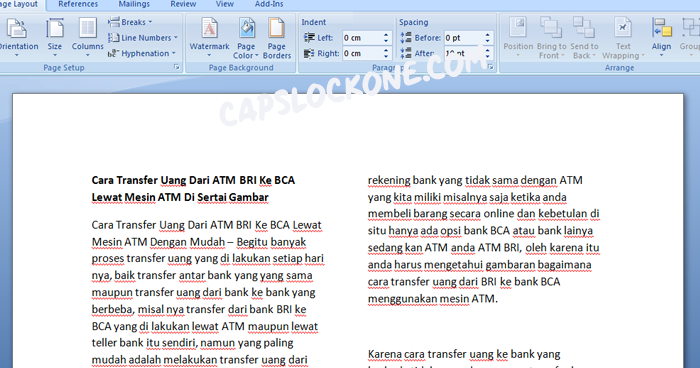Click the Spacing Before value field

pos(463,38)
